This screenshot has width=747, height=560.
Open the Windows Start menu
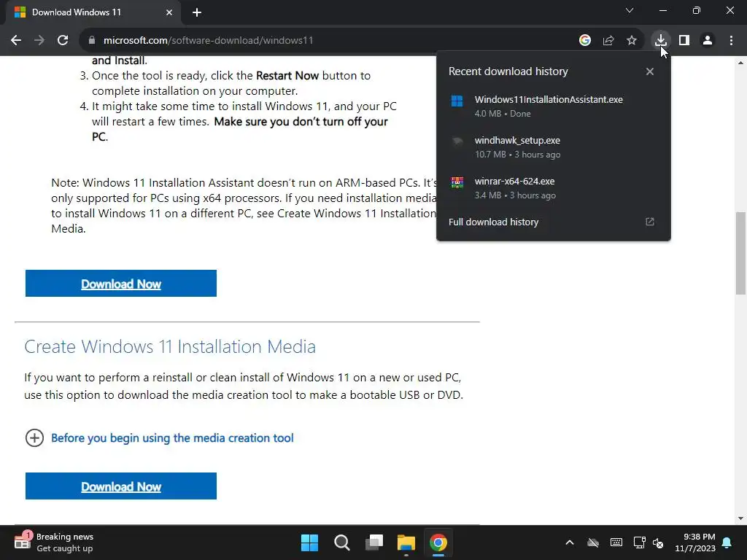coord(309,542)
